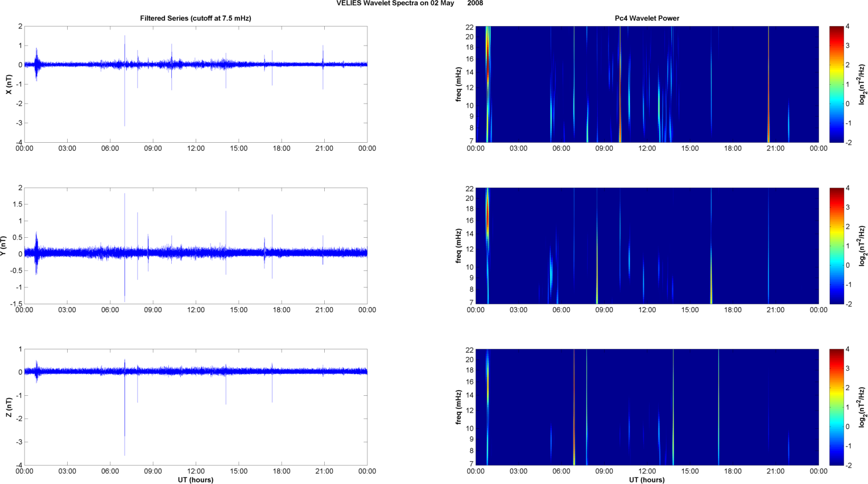Viewport: 868px width, 484px height.
Task: Select the Filtered Series cutoff title text
Action: pos(195,18)
